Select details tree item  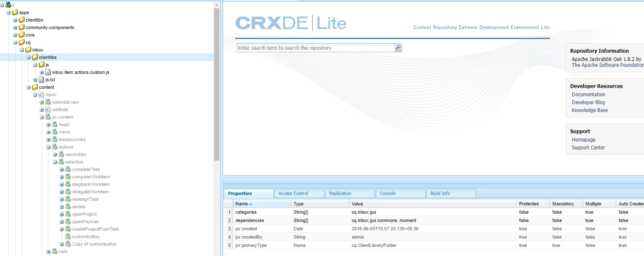click(x=79, y=207)
